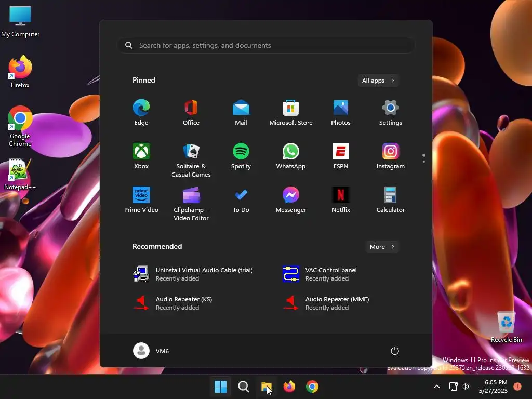Click the Windows Start button on taskbar

pyautogui.click(x=220, y=387)
